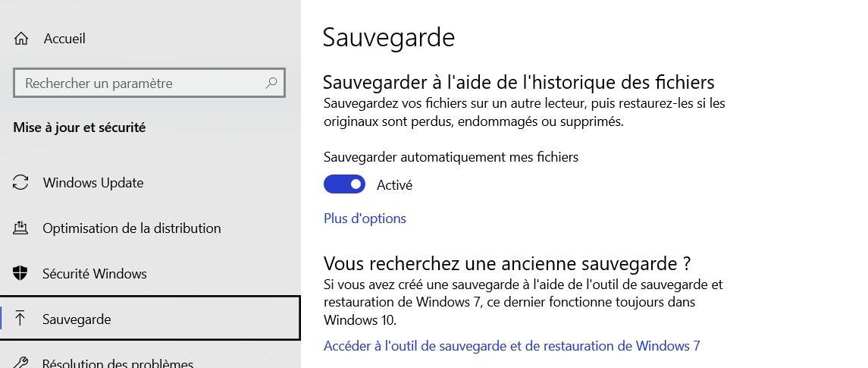This screenshot has width=868, height=368.
Task: Open the "Plus d'options" link
Action: (365, 219)
